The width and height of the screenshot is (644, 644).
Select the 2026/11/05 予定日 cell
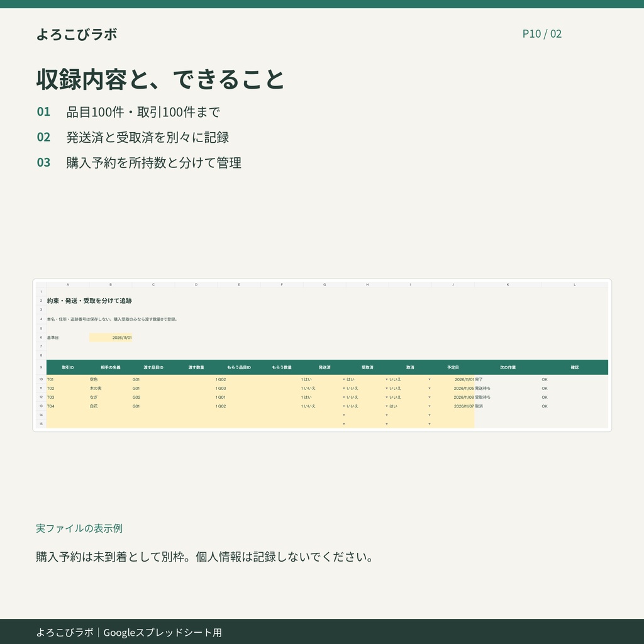point(453,388)
